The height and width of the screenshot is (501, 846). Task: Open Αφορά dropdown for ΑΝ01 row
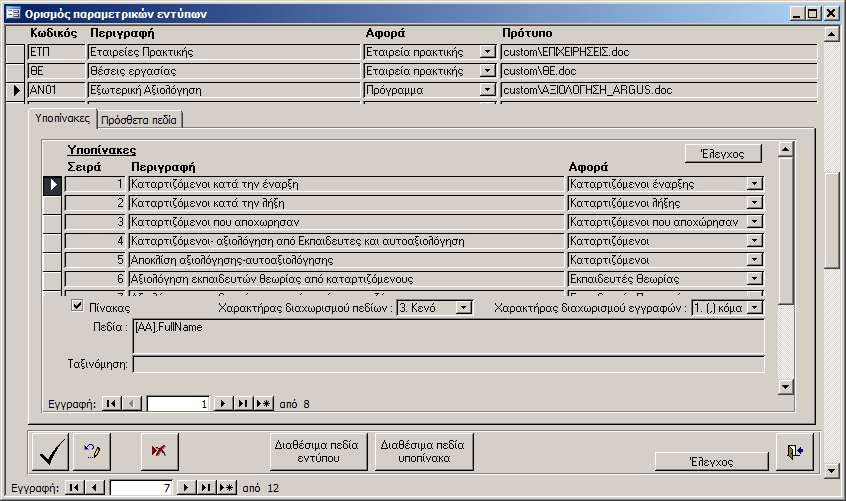488,90
